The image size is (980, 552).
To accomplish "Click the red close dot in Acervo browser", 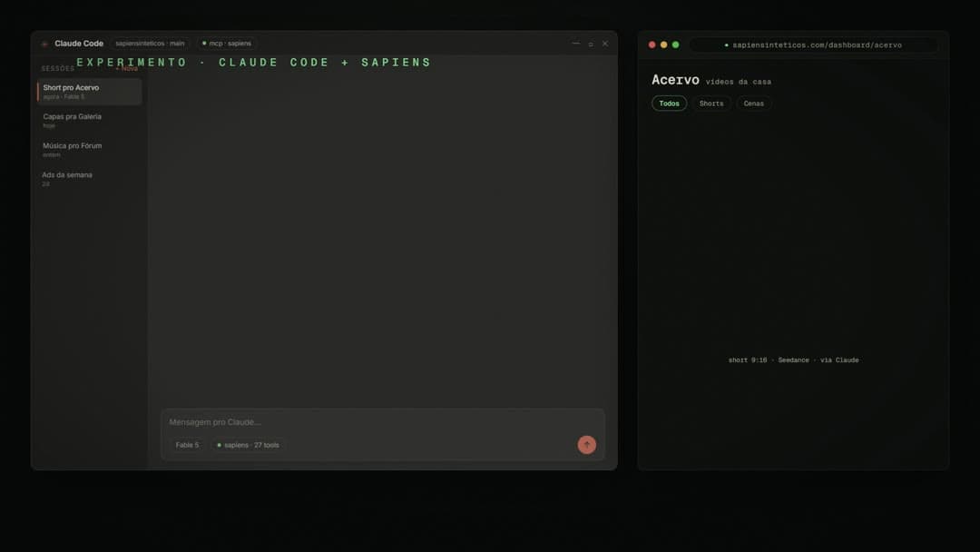I will (x=652, y=45).
